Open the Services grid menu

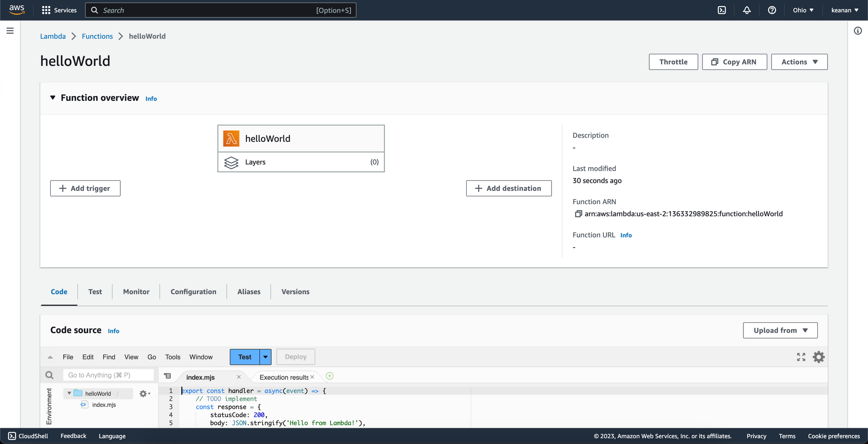tap(59, 10)
